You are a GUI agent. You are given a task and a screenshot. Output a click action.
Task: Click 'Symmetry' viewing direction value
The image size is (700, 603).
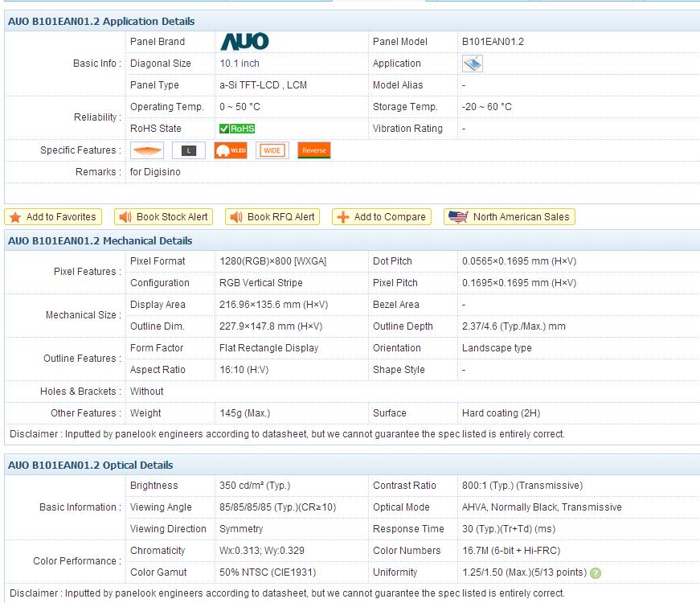241,529
